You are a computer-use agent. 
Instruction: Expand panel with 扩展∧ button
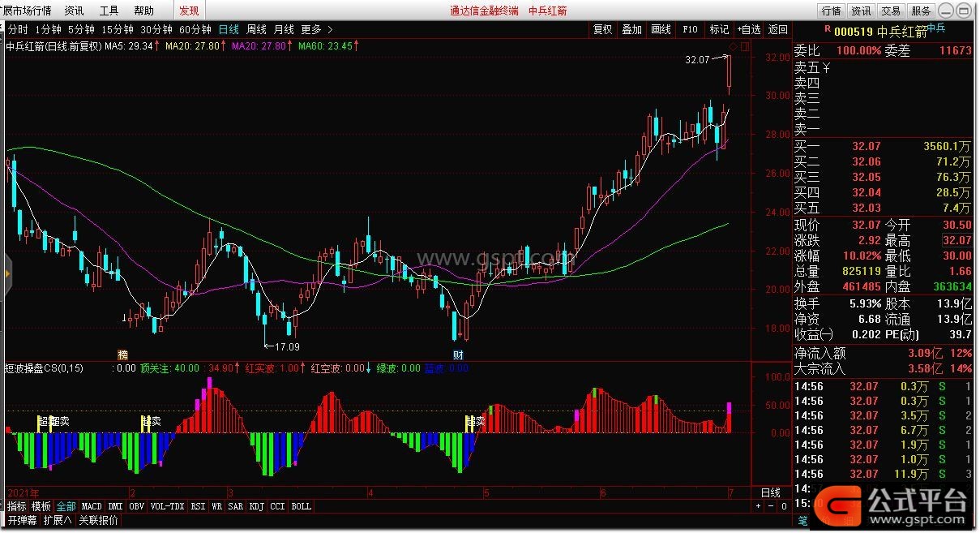58,521
